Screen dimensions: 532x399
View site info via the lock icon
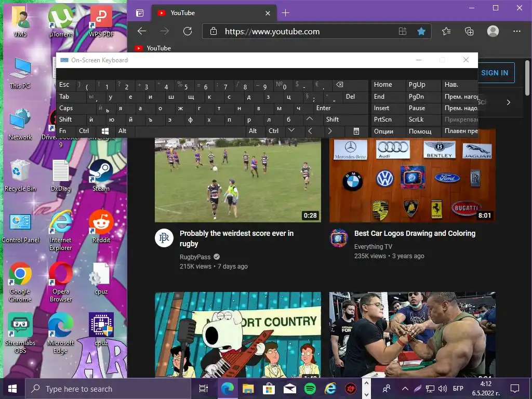click(214, 32)
